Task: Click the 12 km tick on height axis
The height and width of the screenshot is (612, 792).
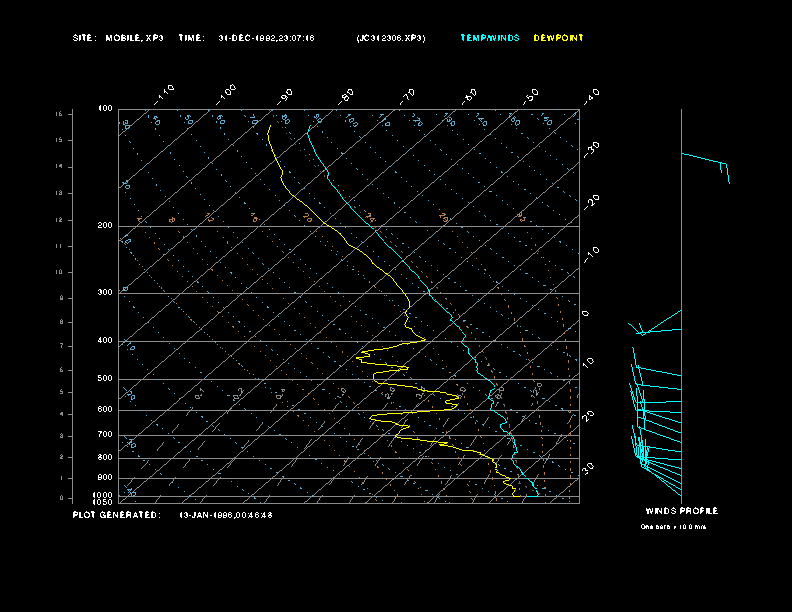Action: click(59, 220)
